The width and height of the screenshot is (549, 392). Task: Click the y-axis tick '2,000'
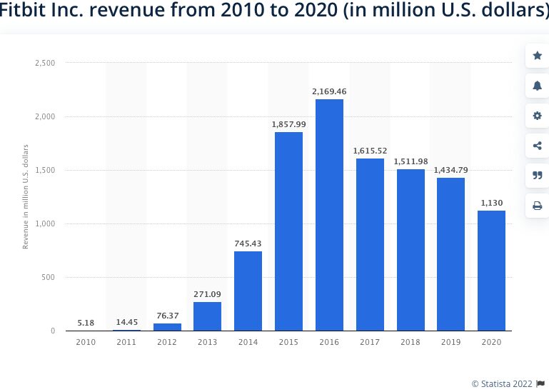click(x=45, y=116)
